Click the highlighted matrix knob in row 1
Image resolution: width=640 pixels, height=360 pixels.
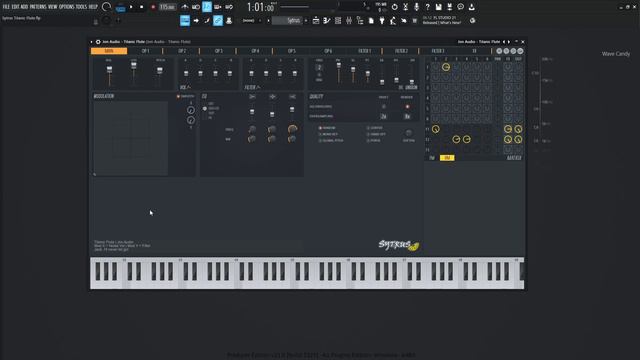(x=446, y=67)
